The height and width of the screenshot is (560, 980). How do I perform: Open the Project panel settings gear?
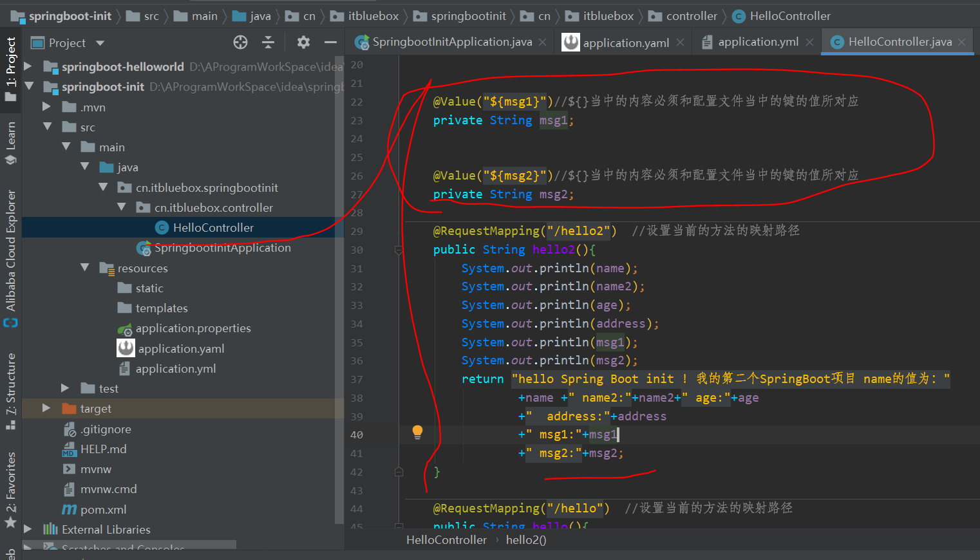click(x=303, y=42)
